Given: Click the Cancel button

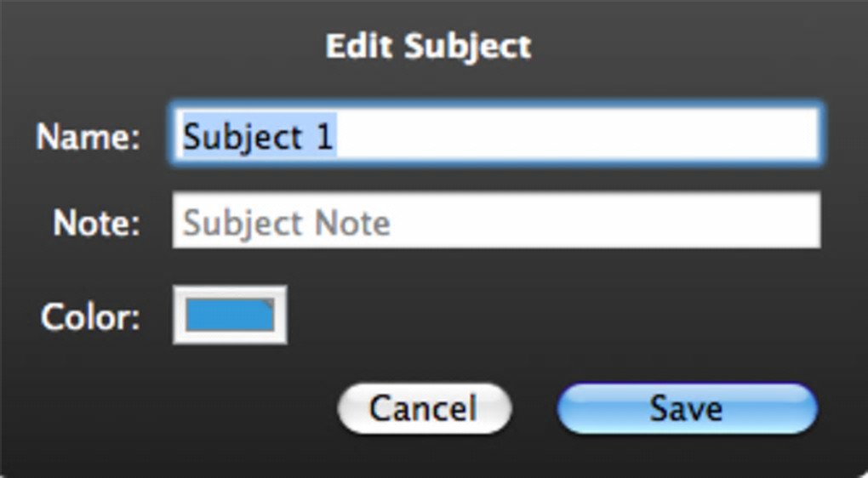Looking at the screenshot, I should click(x=424, y=408).
